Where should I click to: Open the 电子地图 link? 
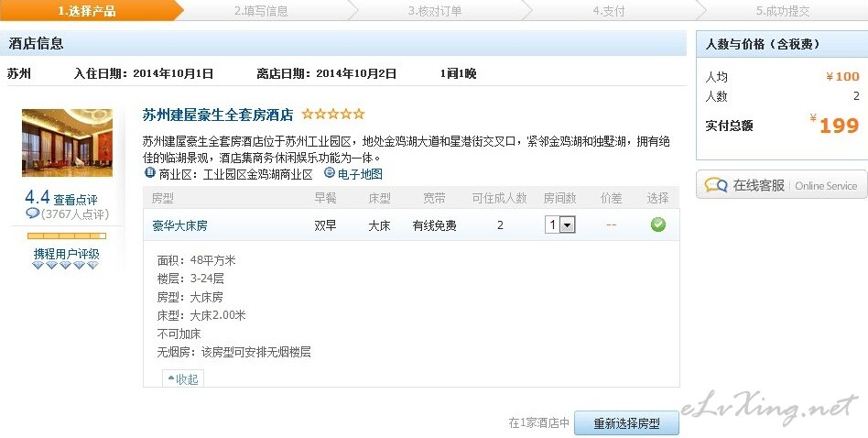[360, 174]
